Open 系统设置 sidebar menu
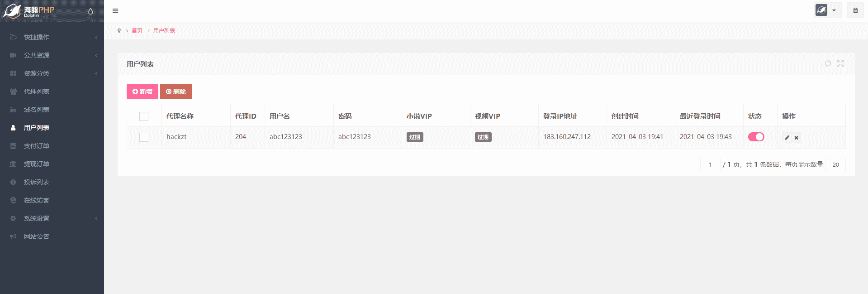Screen dimensions: 868x294 coord(52,218)
